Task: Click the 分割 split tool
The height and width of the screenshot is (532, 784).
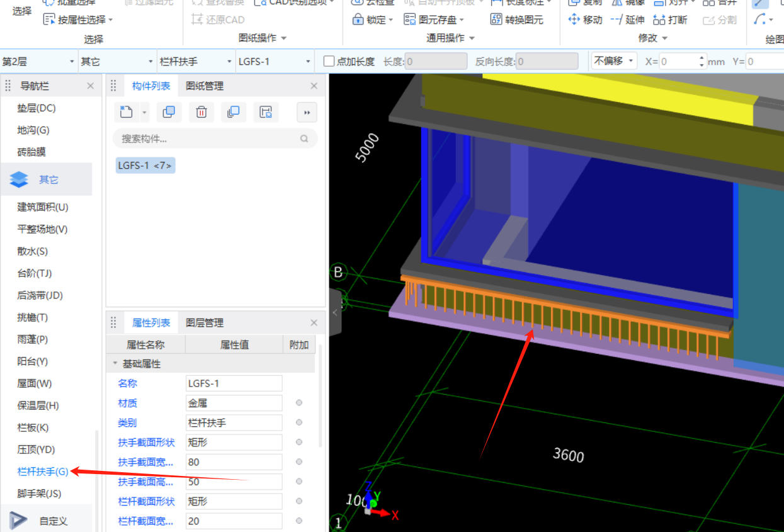Action: tap(719, 20)
